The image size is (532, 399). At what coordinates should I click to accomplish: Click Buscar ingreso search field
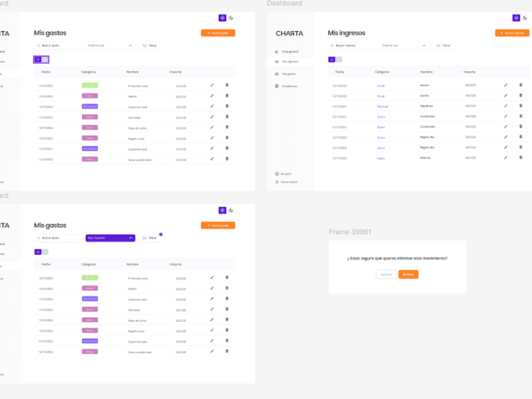point(352,45)
